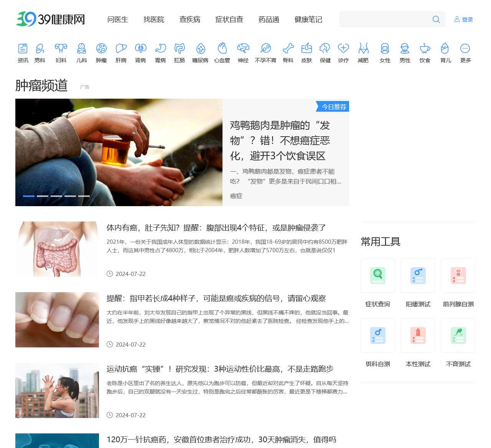This screenshot has width=491, height=448.
Task: Open the 胃病 stomach disease icon
Action: [160, 48]
